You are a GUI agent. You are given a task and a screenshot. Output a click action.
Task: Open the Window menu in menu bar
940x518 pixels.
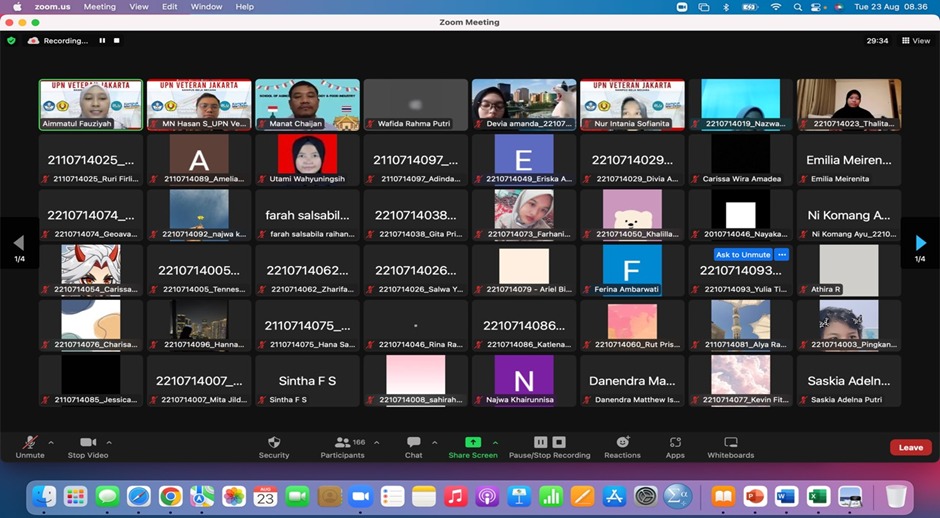coord(206,6)
